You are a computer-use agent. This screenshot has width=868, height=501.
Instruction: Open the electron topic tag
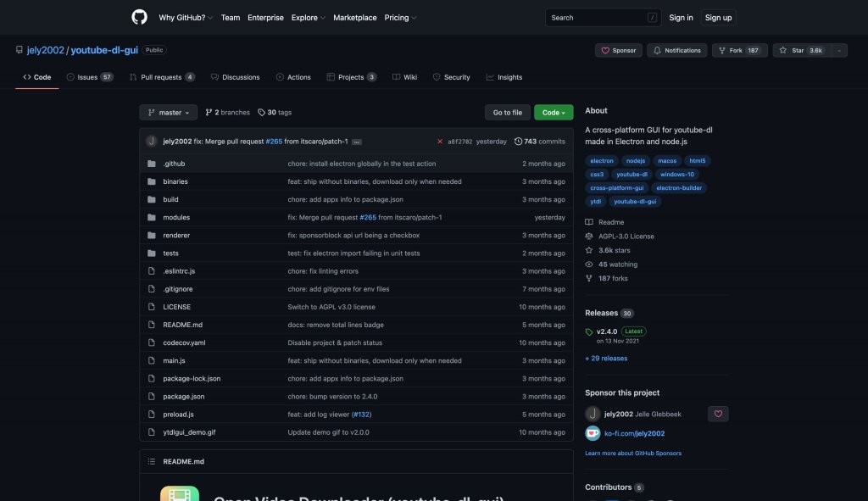click(x=602, y=160)
